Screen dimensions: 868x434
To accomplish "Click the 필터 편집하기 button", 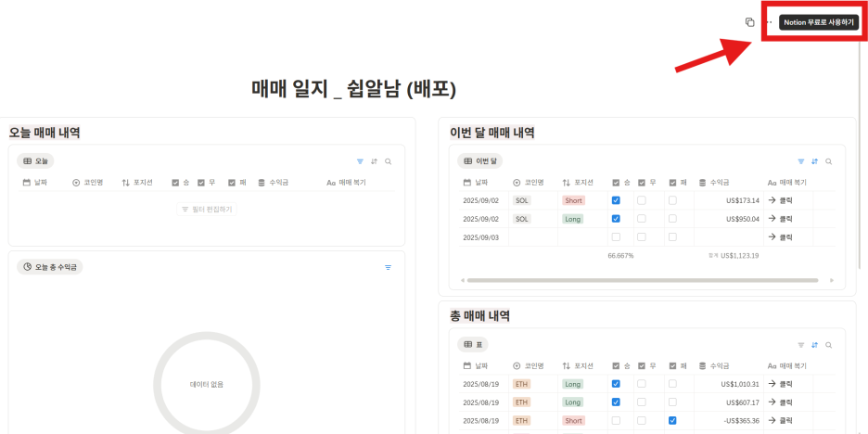I will pos(208,210).
